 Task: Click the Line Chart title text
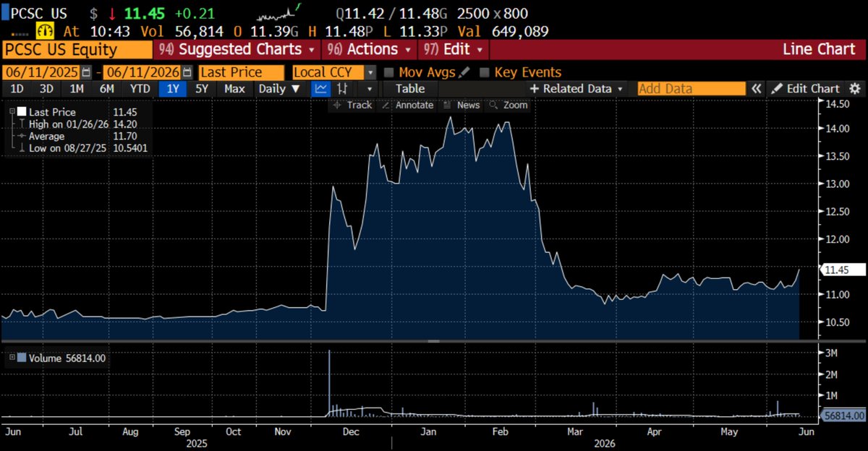819,49
